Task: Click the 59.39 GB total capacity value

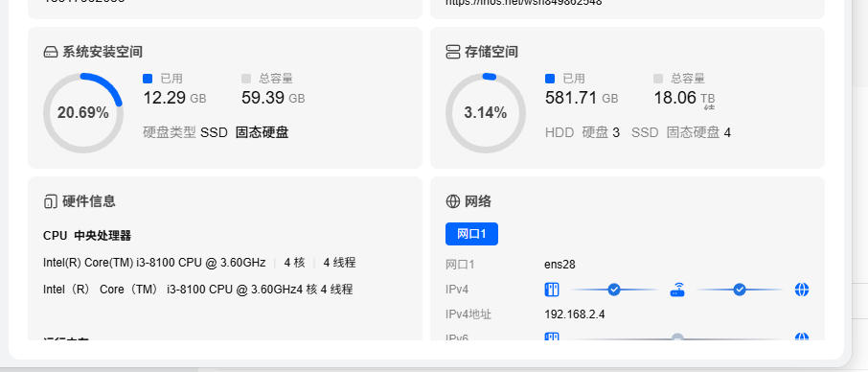Action: (273, 99)
